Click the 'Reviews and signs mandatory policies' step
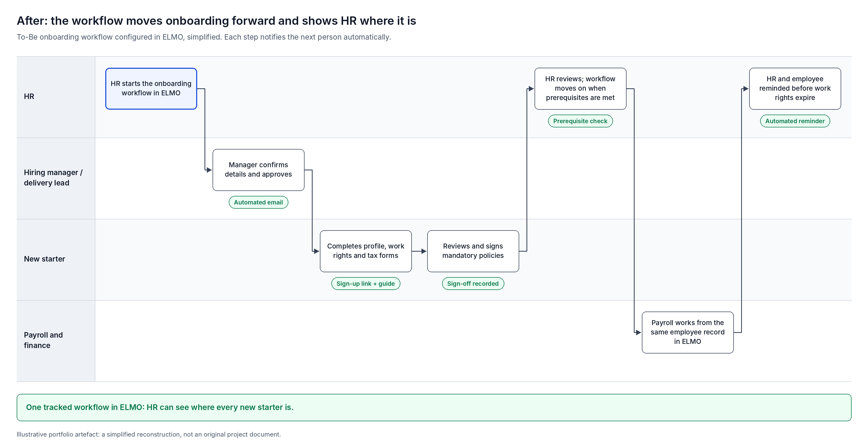The height and width of the screenshot is (447, 868). [x=473, y=251]
